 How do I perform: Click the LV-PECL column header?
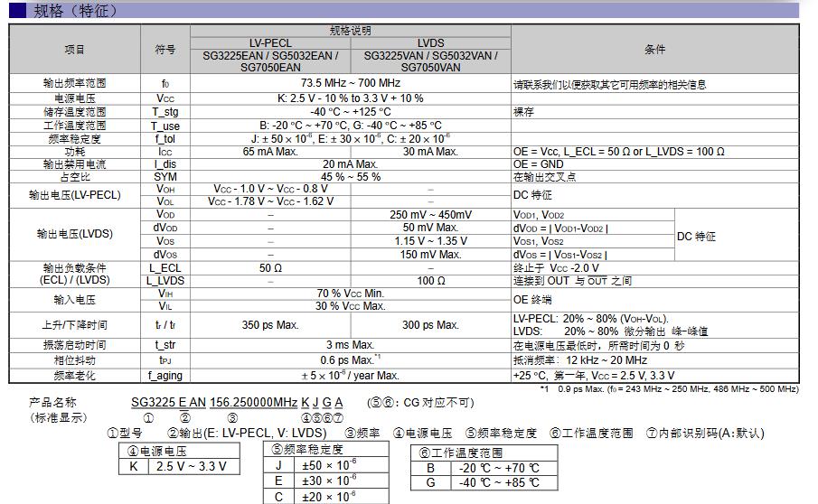(270, 42)
